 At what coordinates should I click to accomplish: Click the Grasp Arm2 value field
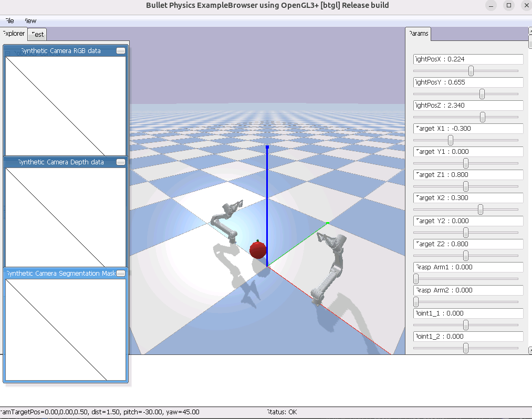tap(468, 290)
